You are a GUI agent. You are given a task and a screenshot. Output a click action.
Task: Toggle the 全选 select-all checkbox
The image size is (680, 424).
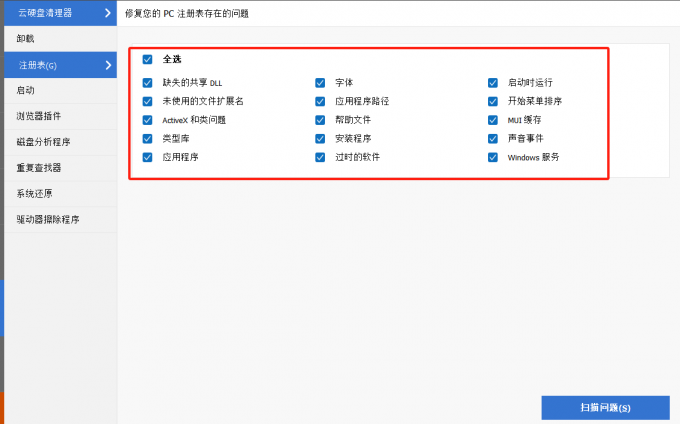(x=147, y=59)
